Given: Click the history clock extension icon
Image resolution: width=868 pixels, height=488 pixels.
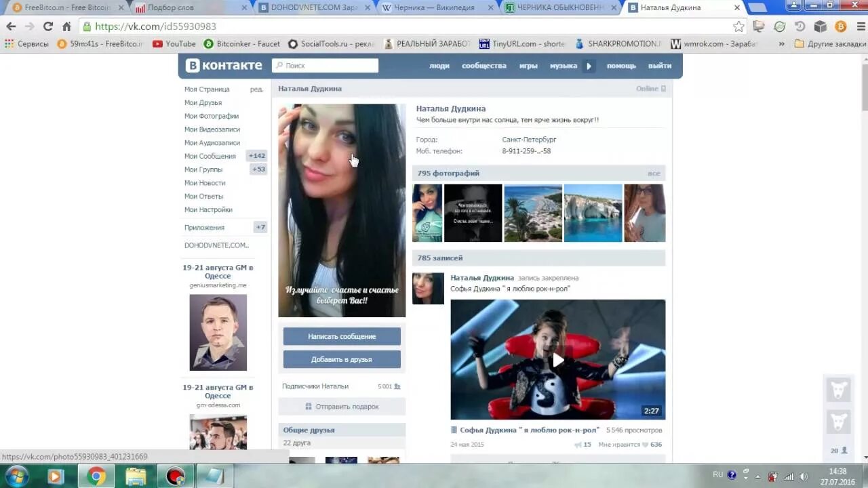Looking at the screenshot, I should coord(800,26).
